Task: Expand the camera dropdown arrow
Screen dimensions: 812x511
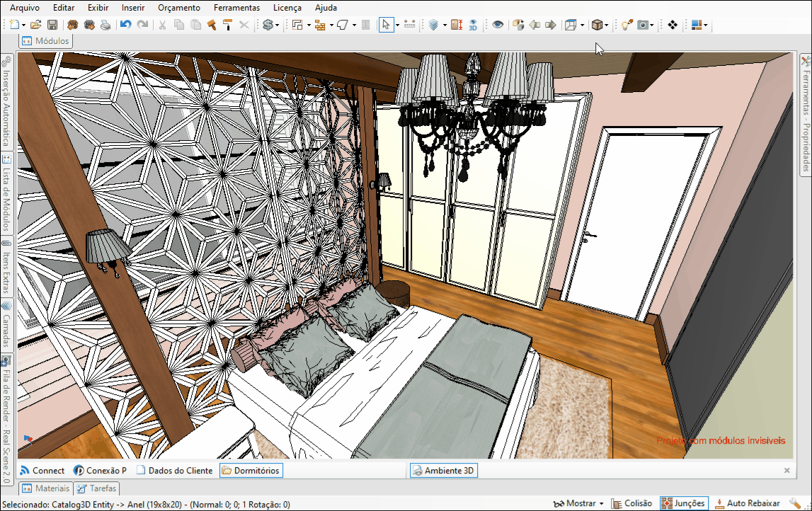Action: point(651,25)
